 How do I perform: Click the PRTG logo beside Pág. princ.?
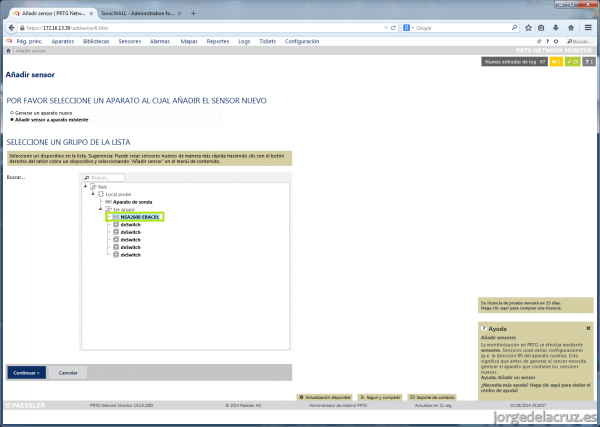(x=9, y=41)
